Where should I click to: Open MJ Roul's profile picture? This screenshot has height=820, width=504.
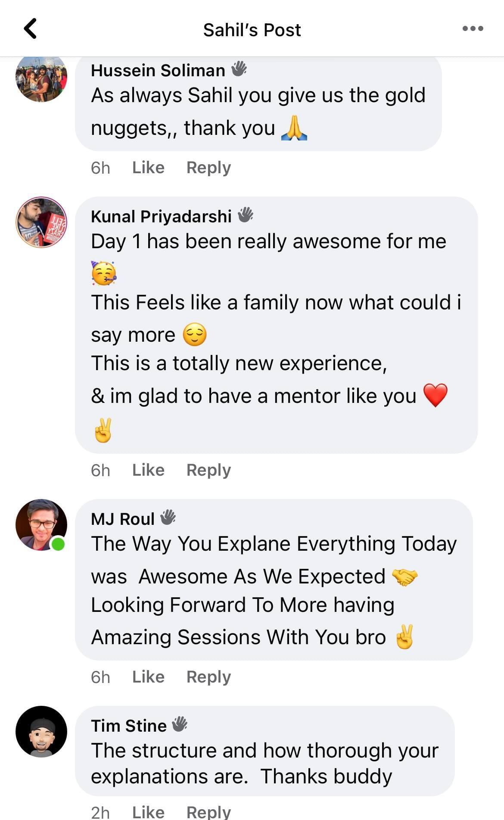41,525
